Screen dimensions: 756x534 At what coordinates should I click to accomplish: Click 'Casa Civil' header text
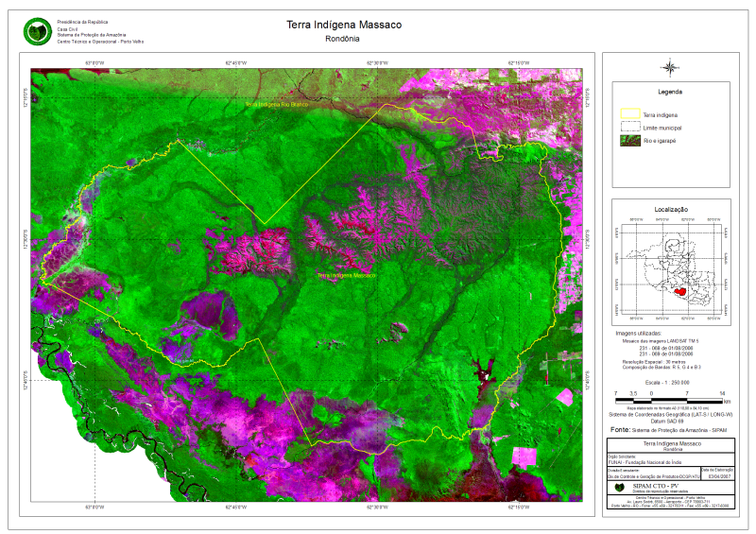click(x=67, y=29)
